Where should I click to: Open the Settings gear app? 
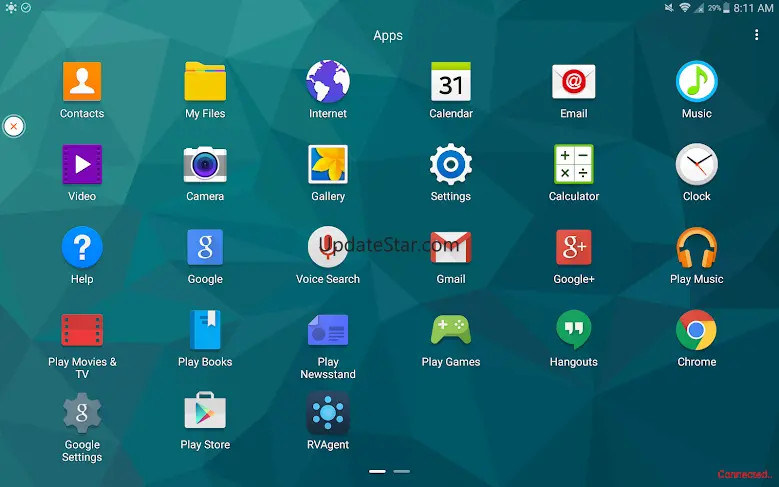click(x=451, y=164)
